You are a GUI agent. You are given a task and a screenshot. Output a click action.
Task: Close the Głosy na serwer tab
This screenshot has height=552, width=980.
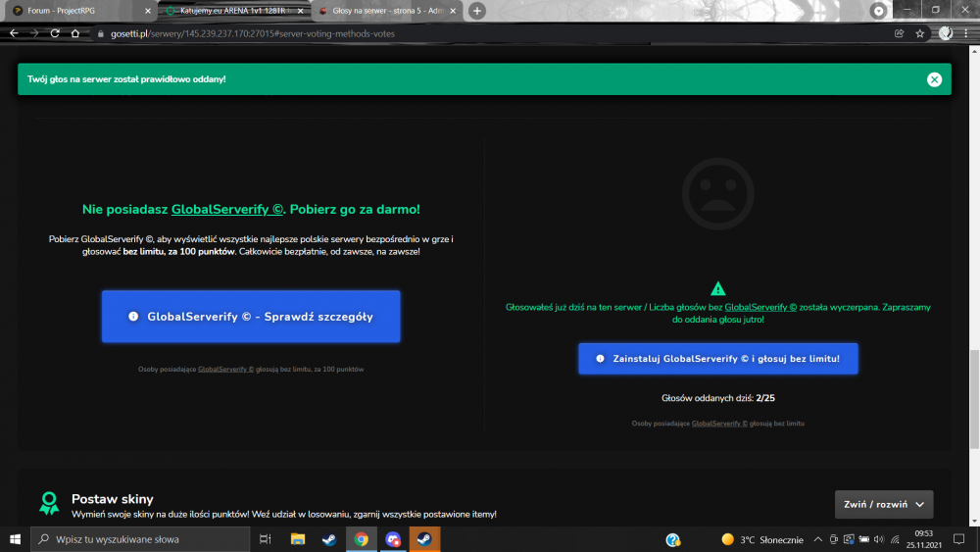coord(453,11)
